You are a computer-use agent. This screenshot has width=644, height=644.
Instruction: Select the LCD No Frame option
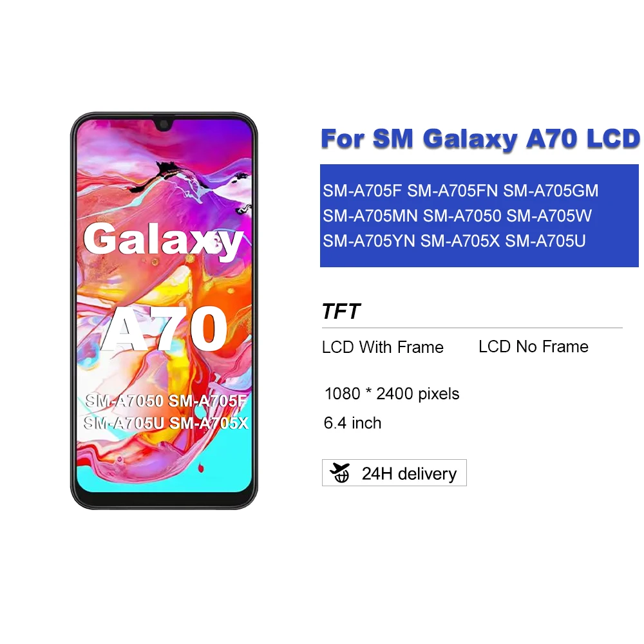click(x=533, y=346)
